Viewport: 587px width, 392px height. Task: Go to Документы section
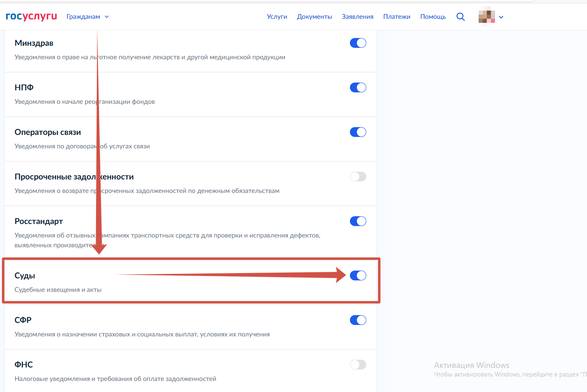pyautogui.click(x=314, y=17)
